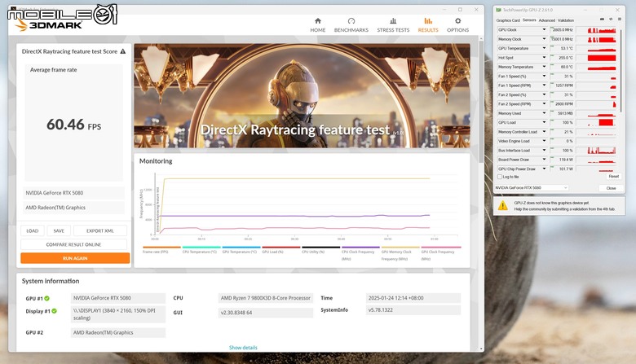Screen dimensions: 636x364
Task: Select the Sensors tab in GPU-Z
Action: coord(529,20)
